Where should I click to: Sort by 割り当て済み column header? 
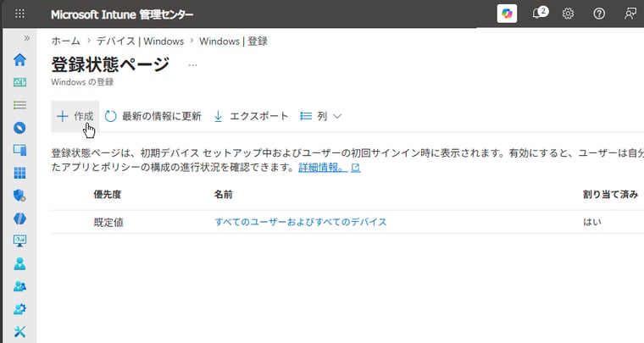tap(610, 195)
